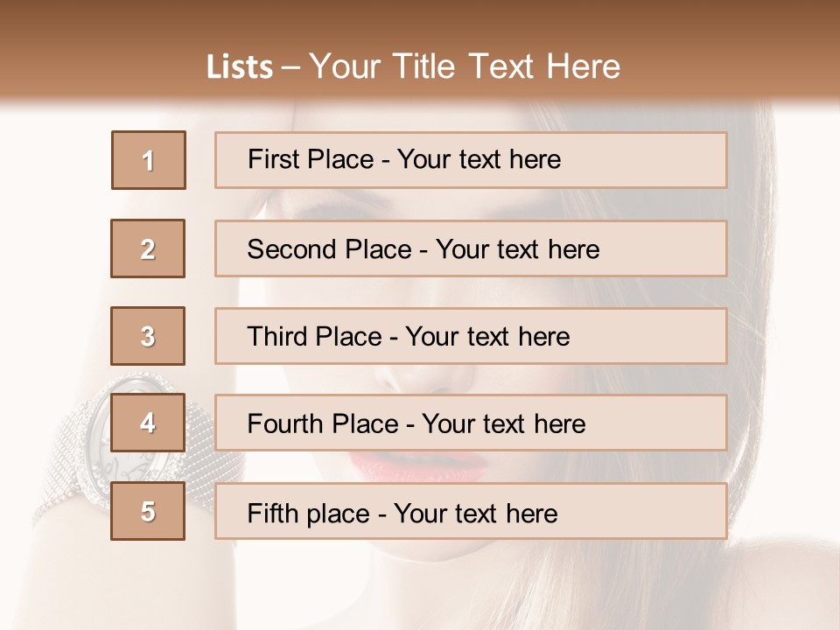The width and height of the screenshot is (840, 630).
Task: Click the number 3 square
Action: (148, 336)
